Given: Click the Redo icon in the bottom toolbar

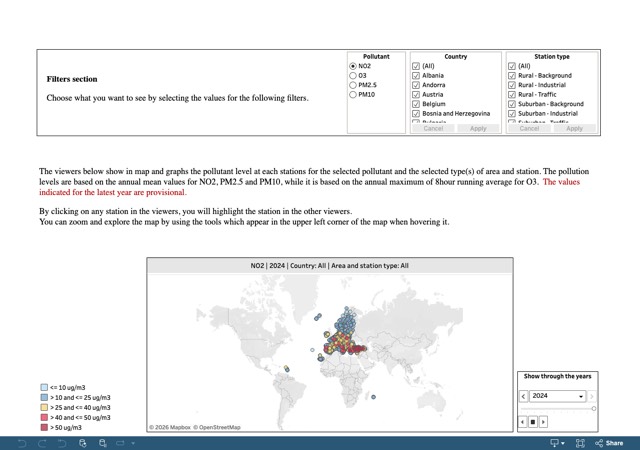Looking at the screenshot, I should pyautogui.click(x=42, y=443).
